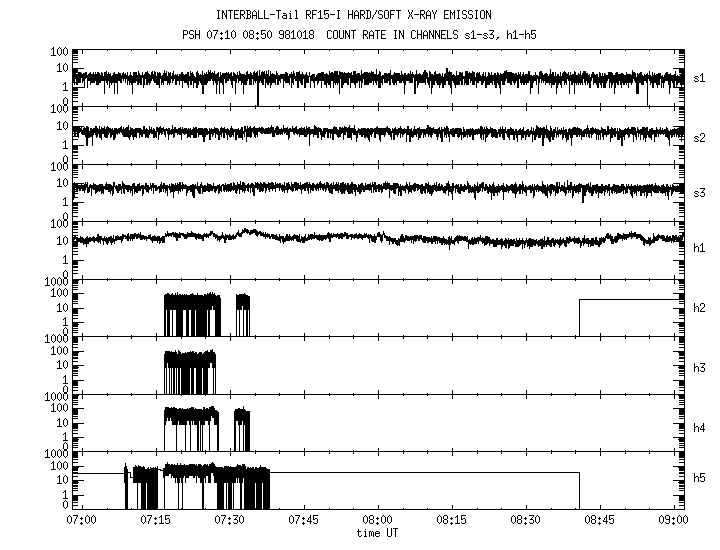The image size is (720, 550).
Task: Click the 09:00 time axis label
Action: click(x=673, y=520)
